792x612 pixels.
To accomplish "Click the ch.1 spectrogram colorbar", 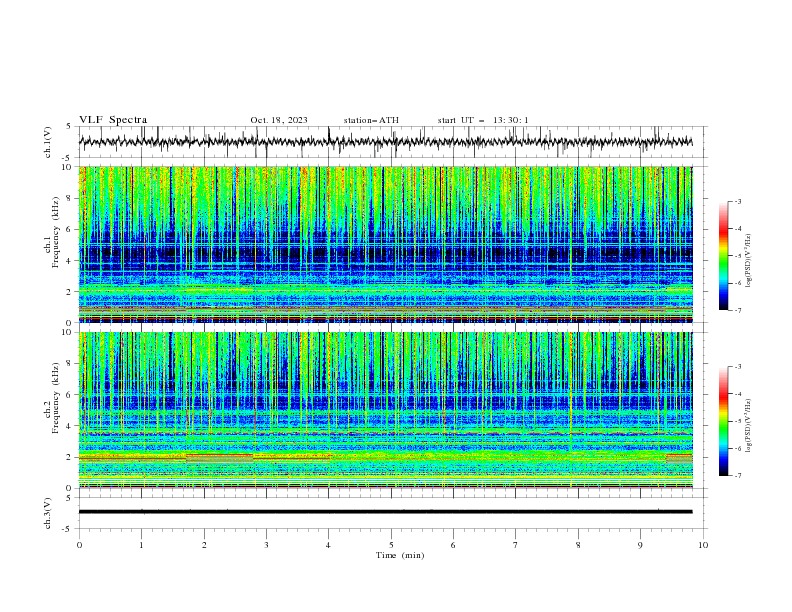I will [x=723, y=256].
